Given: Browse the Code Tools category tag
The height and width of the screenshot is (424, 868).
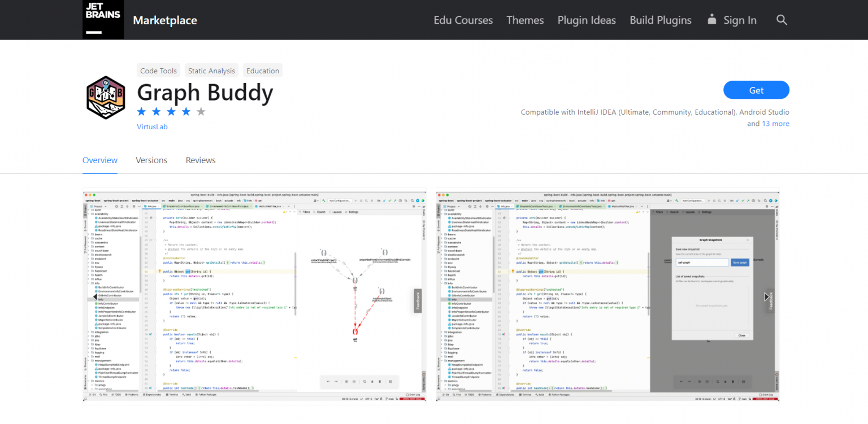Looking at the screenshot, I should [158, 70].
